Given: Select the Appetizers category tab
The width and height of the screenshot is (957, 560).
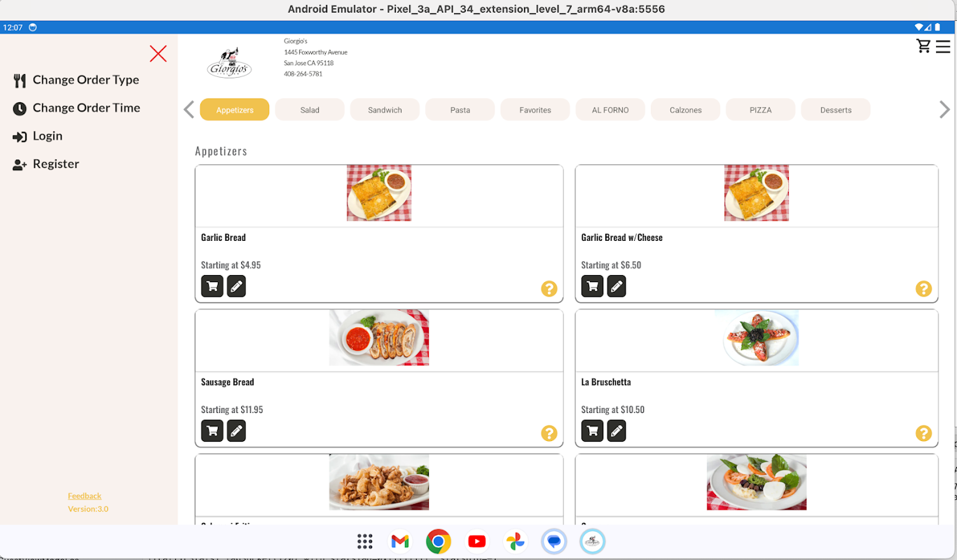Looking at the screenshot, I should 235,110.
